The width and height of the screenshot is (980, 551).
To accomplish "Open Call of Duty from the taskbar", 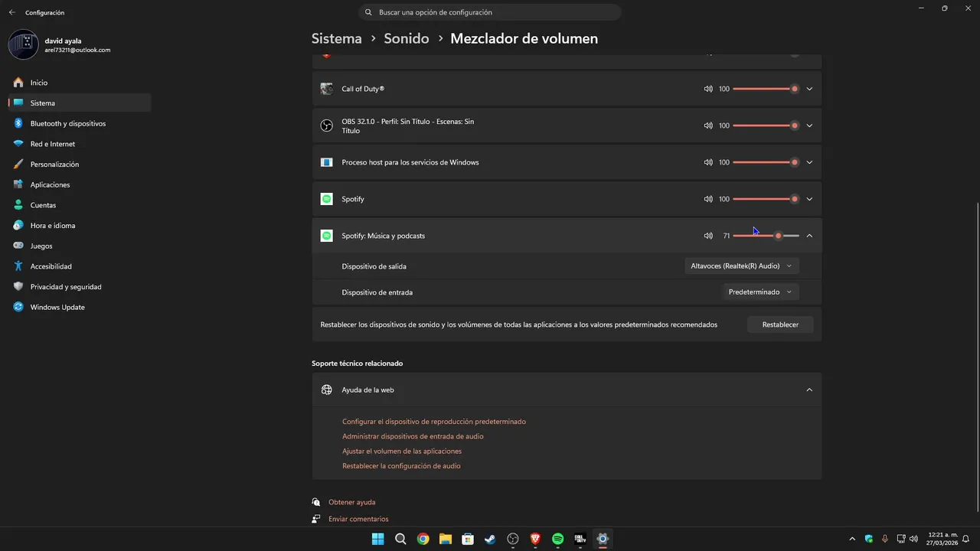I will (580, 539).
